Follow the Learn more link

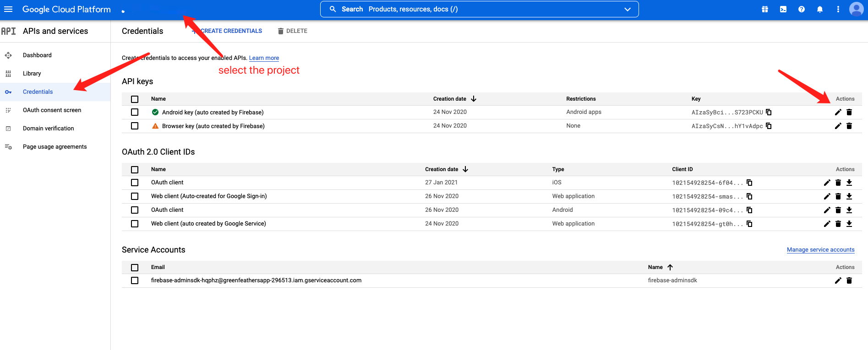(x=264, y=58)
